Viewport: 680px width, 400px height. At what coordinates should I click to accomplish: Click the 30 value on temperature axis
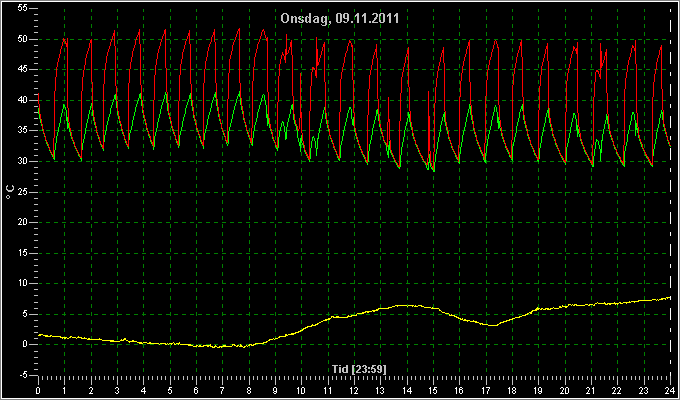pyautogui.click(x=23, y=161)
